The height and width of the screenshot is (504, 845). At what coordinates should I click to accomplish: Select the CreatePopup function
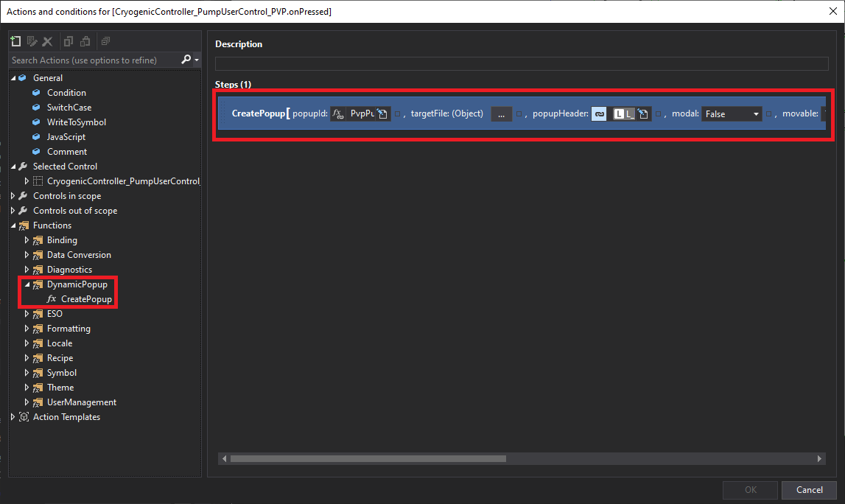(86, 299)
